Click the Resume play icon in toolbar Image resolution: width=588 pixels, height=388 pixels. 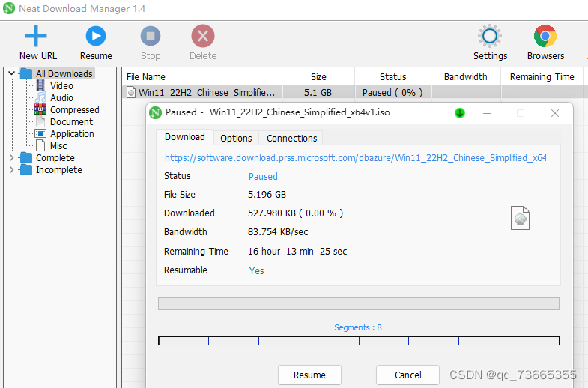[x=96, y=36]
